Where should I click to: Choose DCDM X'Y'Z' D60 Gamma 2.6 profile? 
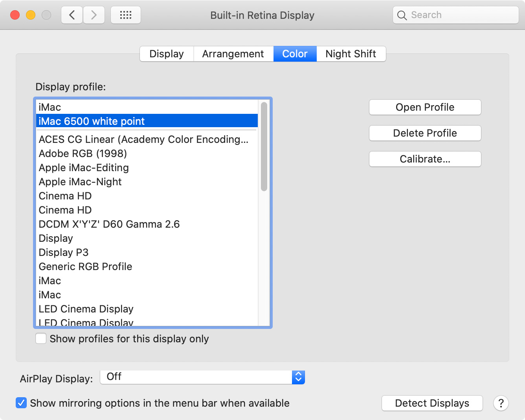pos(147,224)
